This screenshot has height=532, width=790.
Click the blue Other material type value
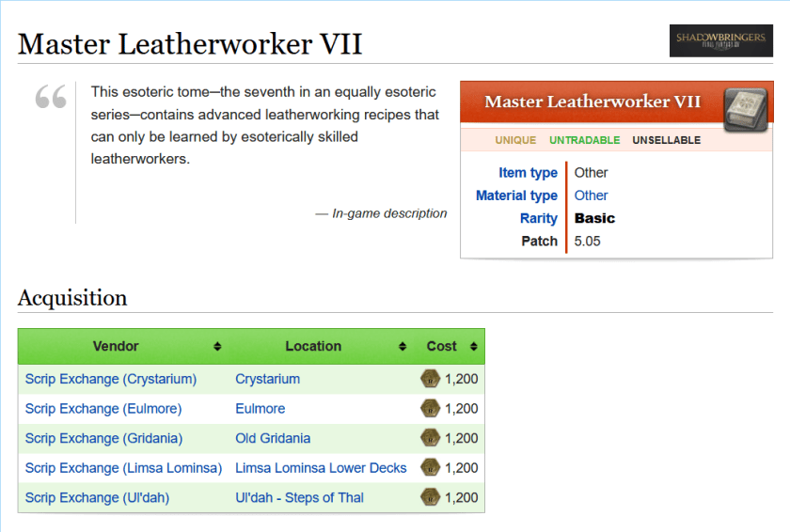(x=591, y=196)
